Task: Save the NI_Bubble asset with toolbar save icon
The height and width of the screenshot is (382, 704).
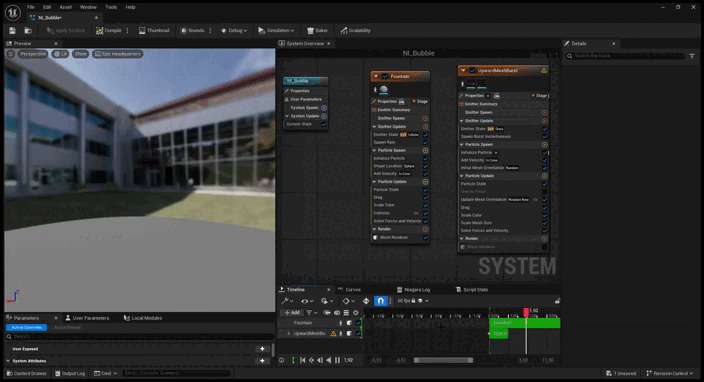Action: coord(13,31)
